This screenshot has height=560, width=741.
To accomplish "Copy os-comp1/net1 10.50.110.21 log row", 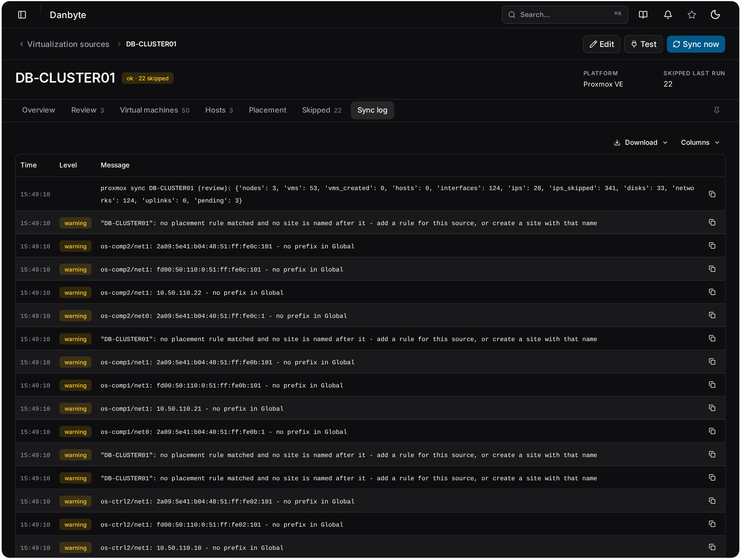I will pos(712,408).
